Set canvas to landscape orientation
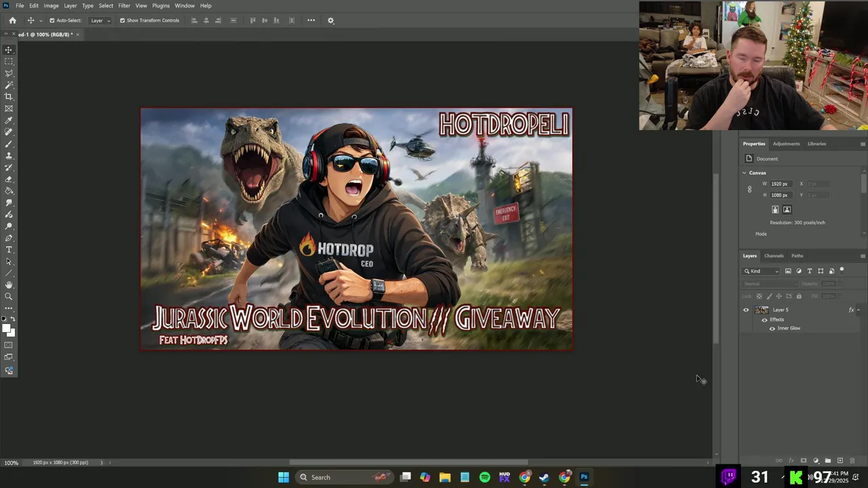 click(x=787, y=209)
